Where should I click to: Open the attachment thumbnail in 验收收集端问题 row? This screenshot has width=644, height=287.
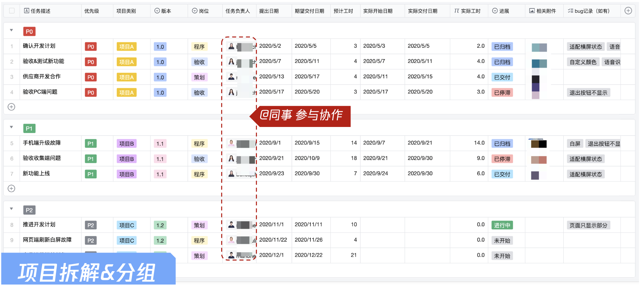pyautogui.click(x=539, y=160)
